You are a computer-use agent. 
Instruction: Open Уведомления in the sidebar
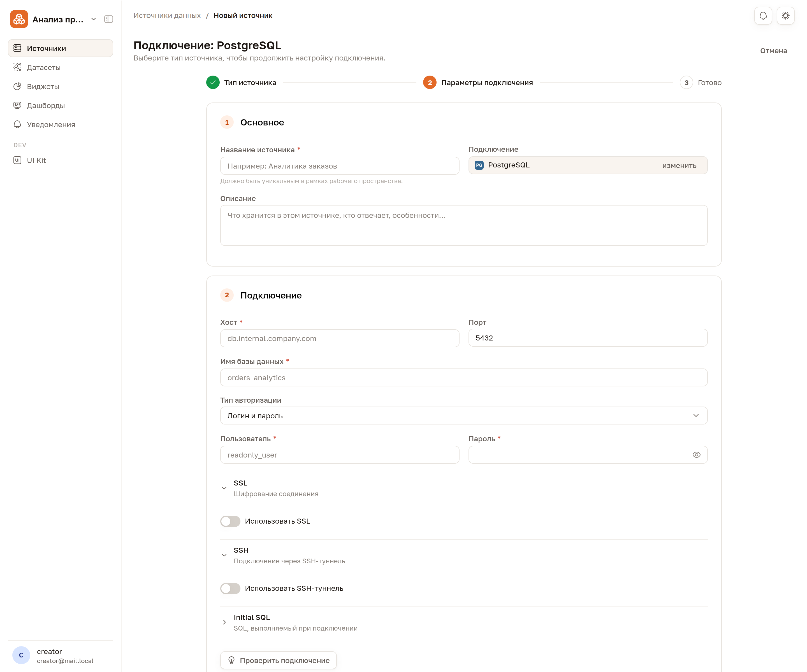coord(60,124)
